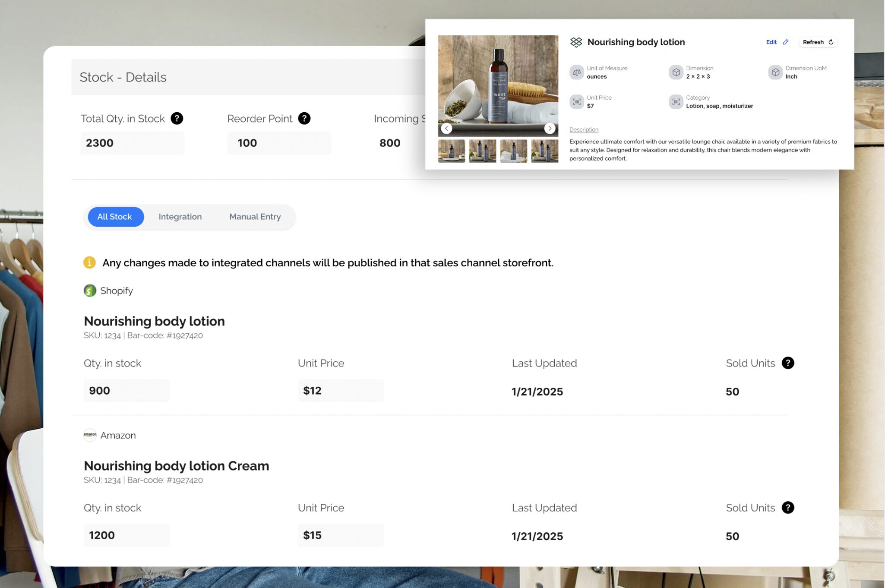The image size is (885, 588).
Task: Show the next product image
Action: tap(550, 128)
